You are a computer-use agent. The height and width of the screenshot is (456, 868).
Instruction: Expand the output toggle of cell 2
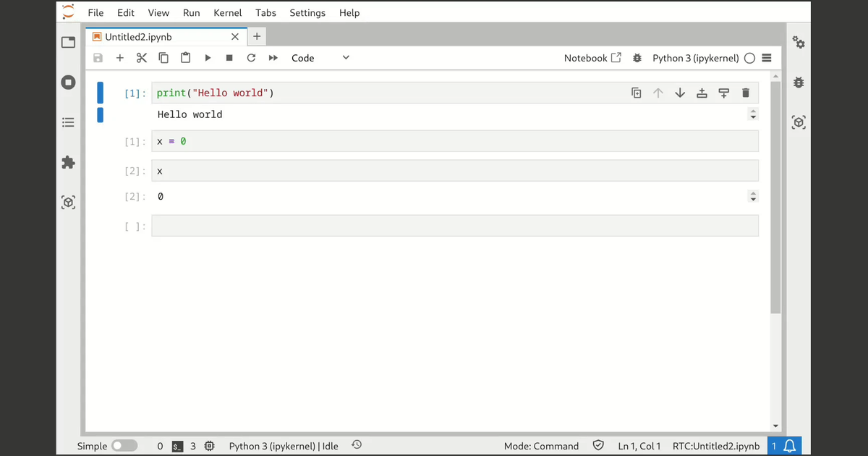[753, 196]
